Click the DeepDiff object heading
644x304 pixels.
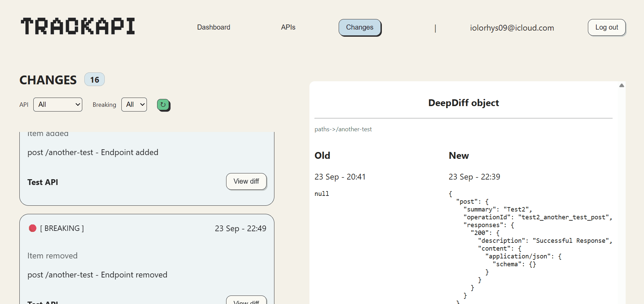click(x=463, y=103)
